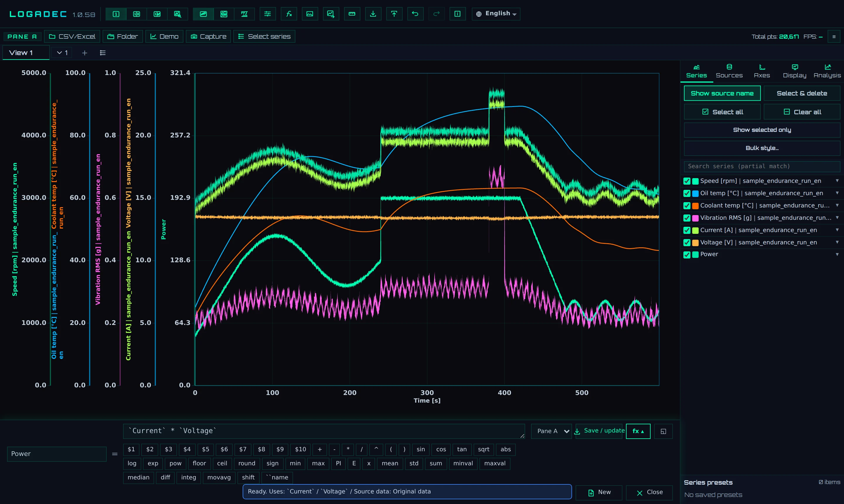Click the Vibration RMS magenta color swatch
This screenshot has width=844, height=504.
click(695, 218)
